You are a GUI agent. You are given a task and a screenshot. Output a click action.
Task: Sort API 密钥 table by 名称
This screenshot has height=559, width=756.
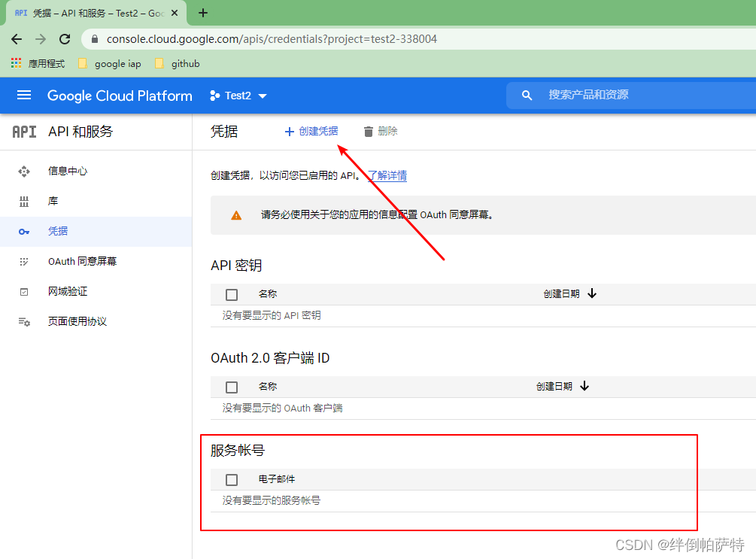268,293
